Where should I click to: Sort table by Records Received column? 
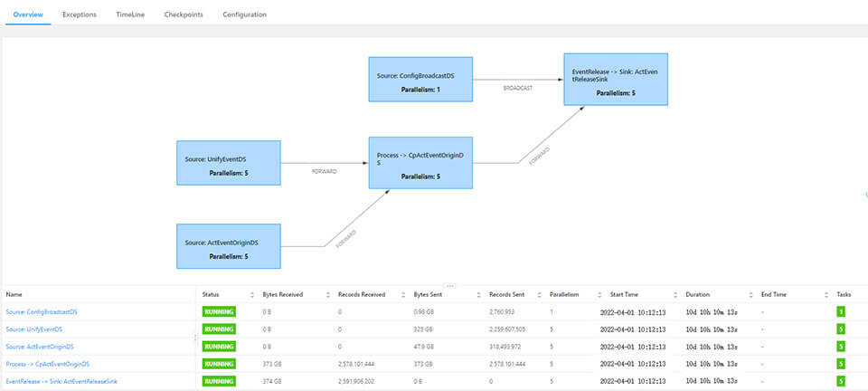pos(401,295)
